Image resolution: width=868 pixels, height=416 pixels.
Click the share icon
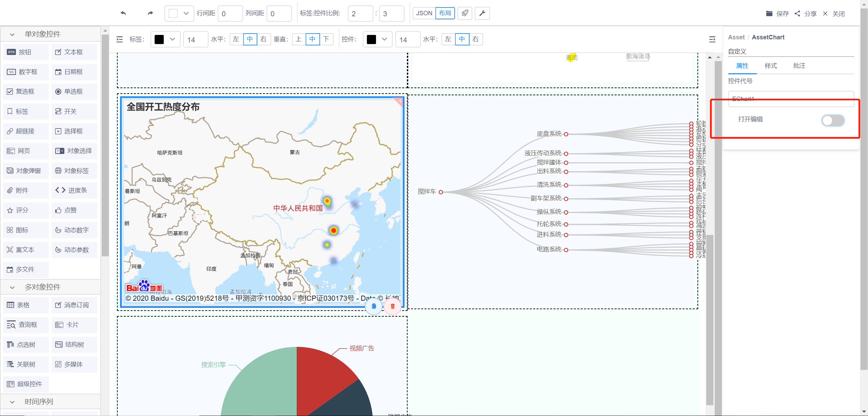point(797,14)
